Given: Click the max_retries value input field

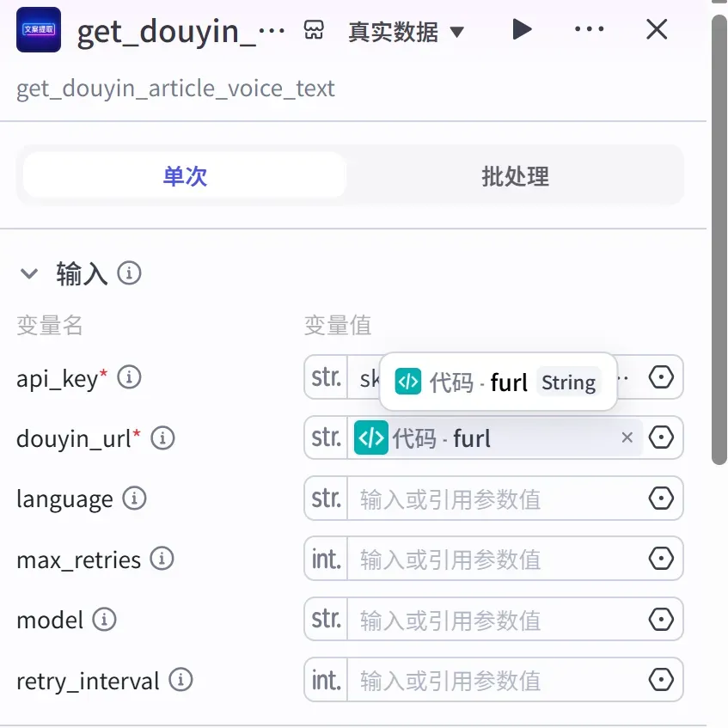Looking at the screenshot, I should click(496, 560).
